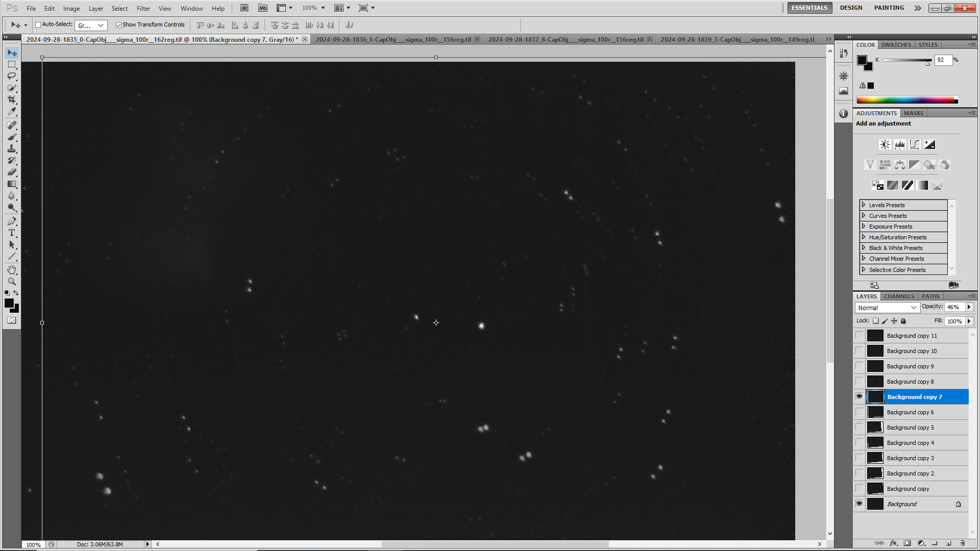Delete layer with trash icon
980x551 pixels.
coord(962,543)
